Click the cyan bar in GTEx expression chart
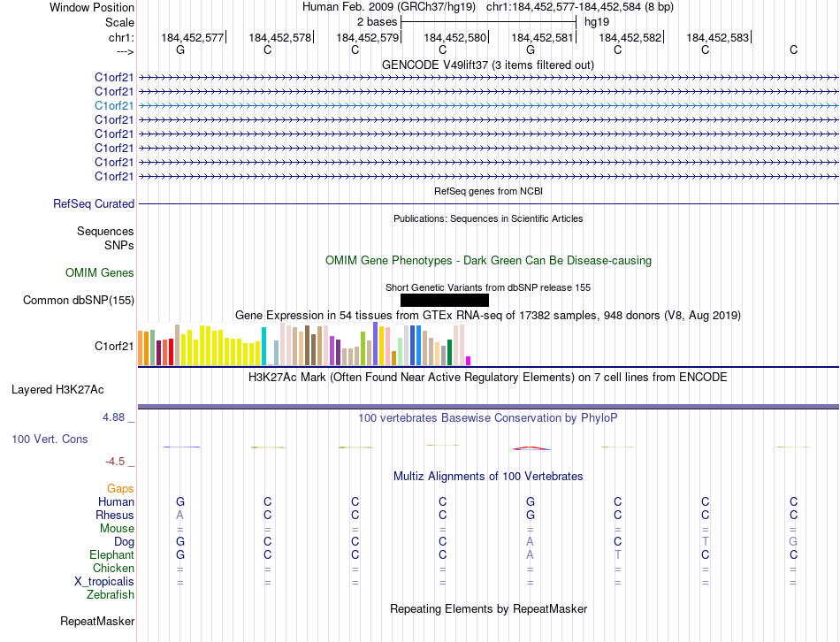Image resolution: width=840 pixels, height=642 pixels. click(x=263, y=346)
